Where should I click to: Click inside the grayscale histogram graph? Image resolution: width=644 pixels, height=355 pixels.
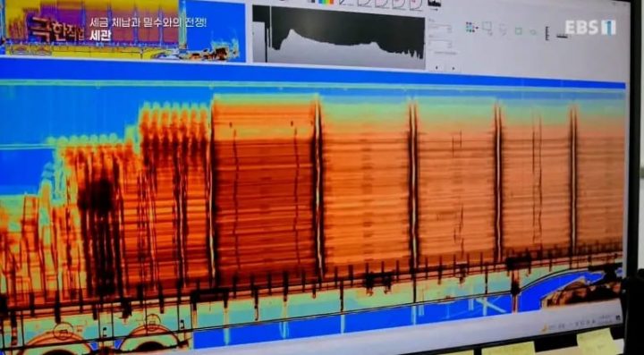tap(338, 36)
